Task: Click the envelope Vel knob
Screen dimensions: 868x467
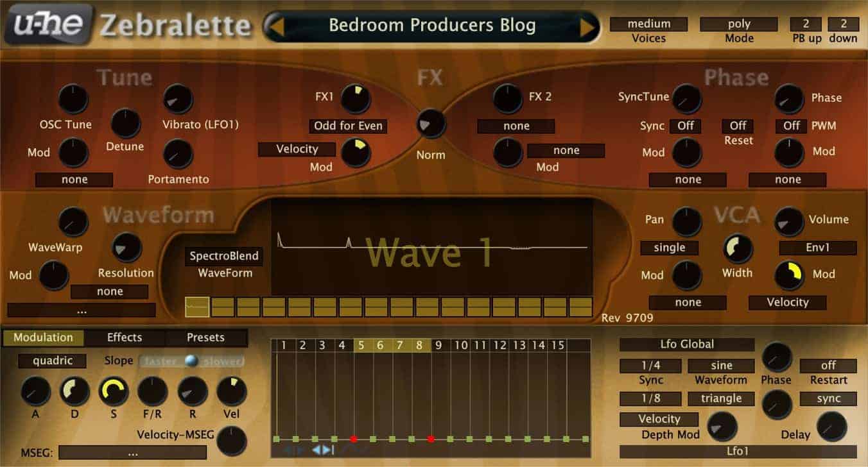Action: click(232, 391)
